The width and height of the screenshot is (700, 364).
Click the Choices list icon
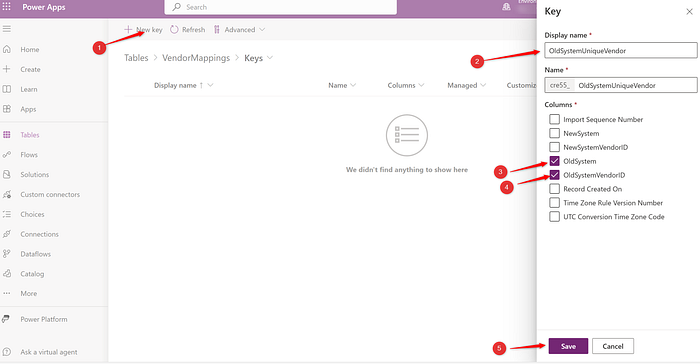tap(7, 214)
